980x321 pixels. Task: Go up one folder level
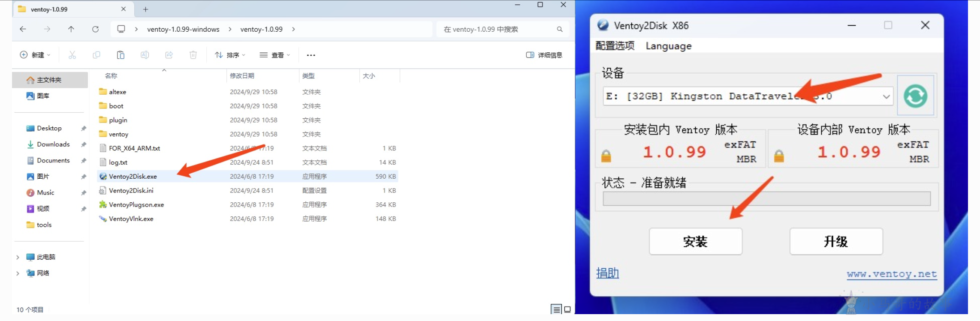(x=71, y=29)
